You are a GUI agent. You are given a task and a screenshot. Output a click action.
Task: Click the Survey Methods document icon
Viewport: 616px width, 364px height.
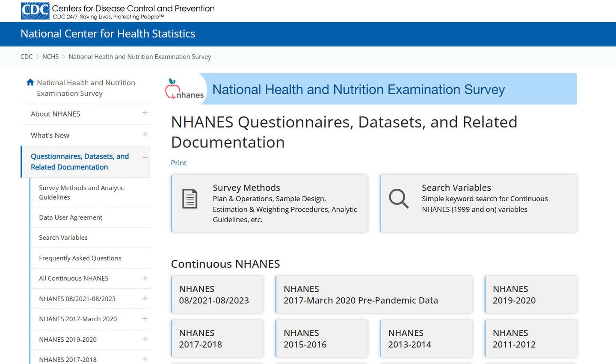[x=190, y=199]
